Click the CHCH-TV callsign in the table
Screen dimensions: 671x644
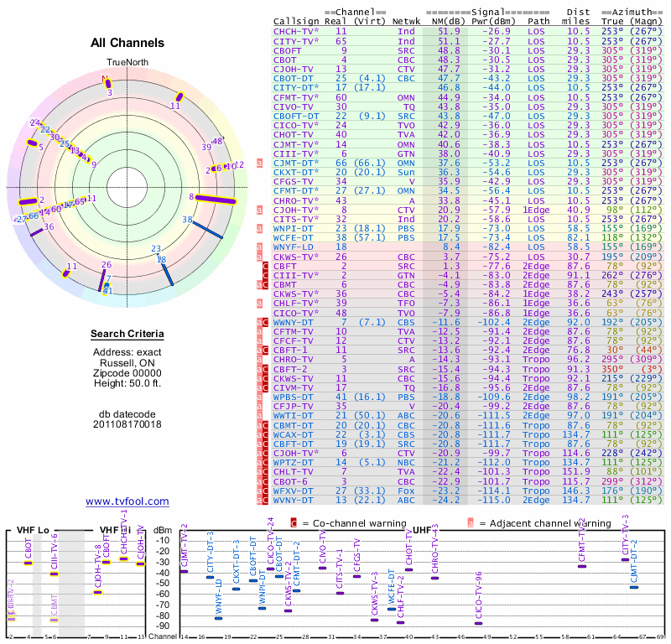294,30
